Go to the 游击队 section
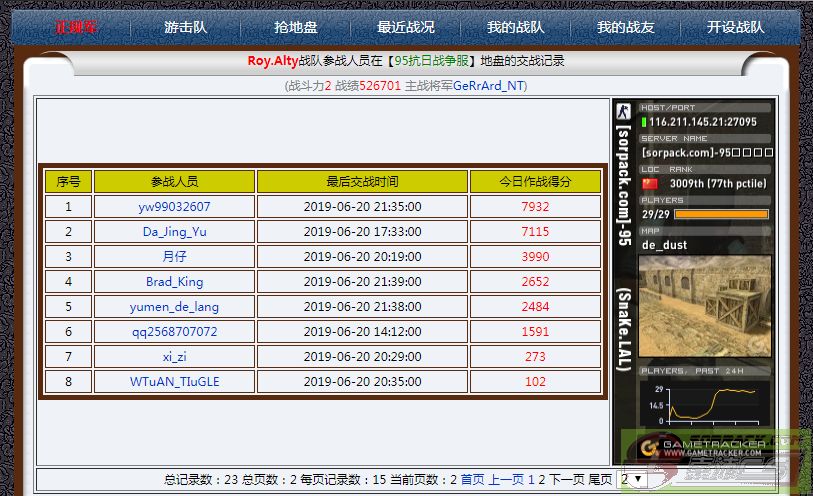Screen dimensions: 813x496 coord(185,27)
